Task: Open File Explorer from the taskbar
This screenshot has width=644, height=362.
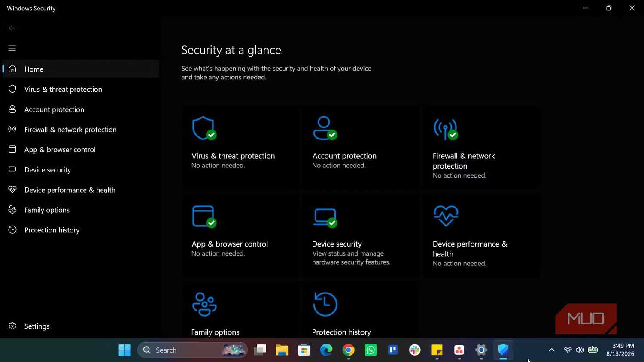Action: click(x=282, y=350)
